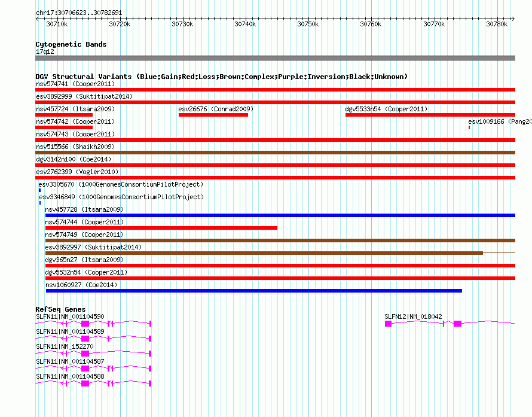Image resolution: width=532 pixels, height=417 pixels.
Task: Select the RefSeq Genes track title
Action: 60,309
